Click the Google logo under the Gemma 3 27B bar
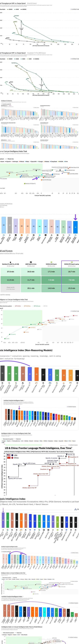 click(x=57, y=383)
